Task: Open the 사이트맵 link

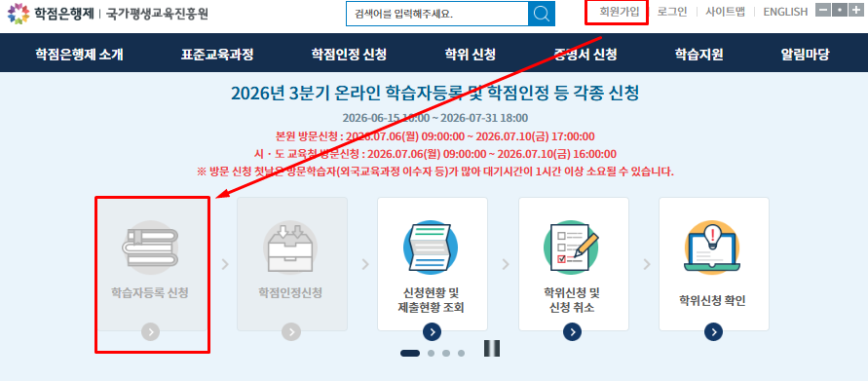Action: pyautogui.click(x=725, y=11)
